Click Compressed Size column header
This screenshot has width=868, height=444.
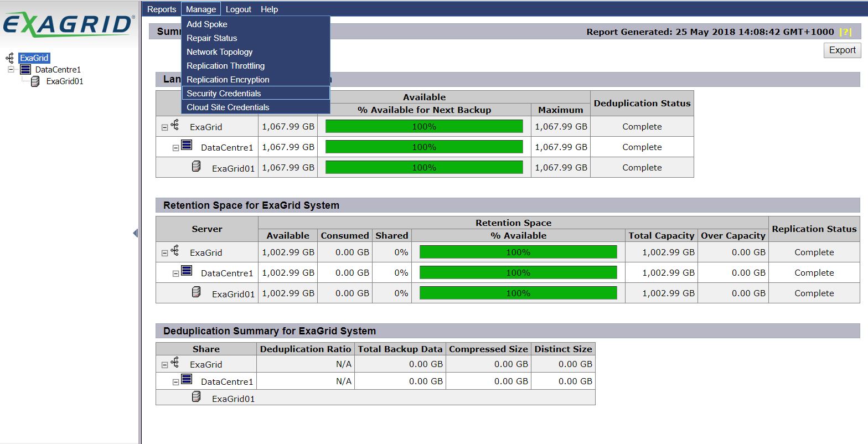point(489,349)
